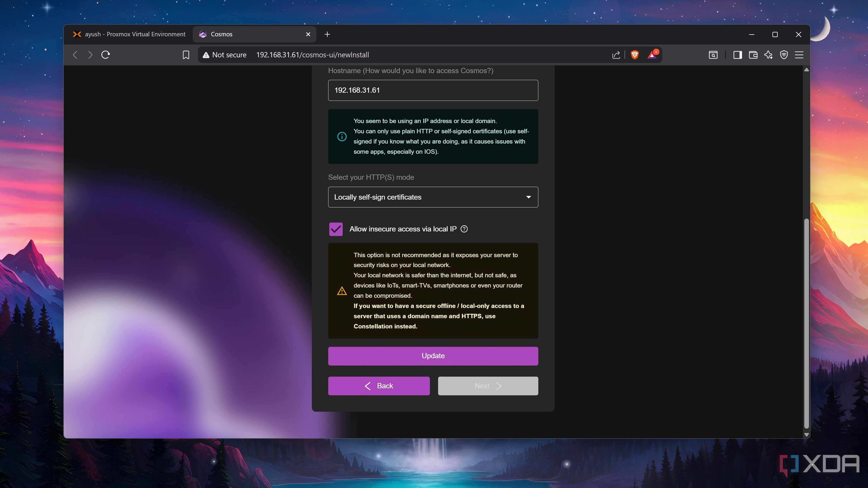The width and height of the screenshot is (868, 488).
Task: Open the Not secure site info warning
Action: coord(224,55)
